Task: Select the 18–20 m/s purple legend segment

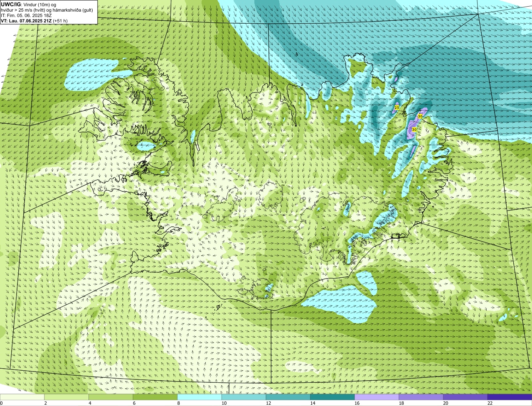Action: coord(421,397)
